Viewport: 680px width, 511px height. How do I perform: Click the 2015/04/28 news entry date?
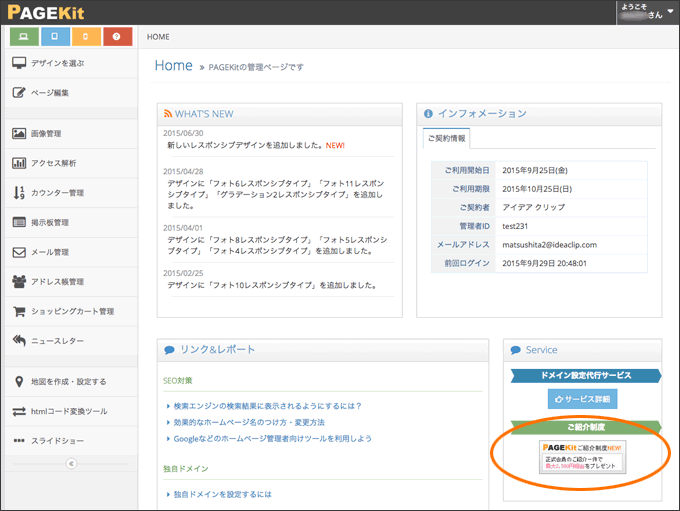tap(183, 172)
